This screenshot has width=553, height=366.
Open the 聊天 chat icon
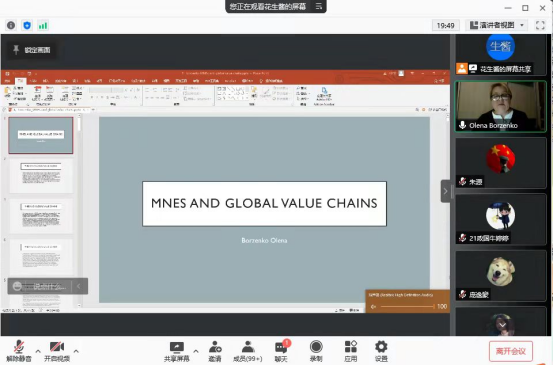(281, 348)
